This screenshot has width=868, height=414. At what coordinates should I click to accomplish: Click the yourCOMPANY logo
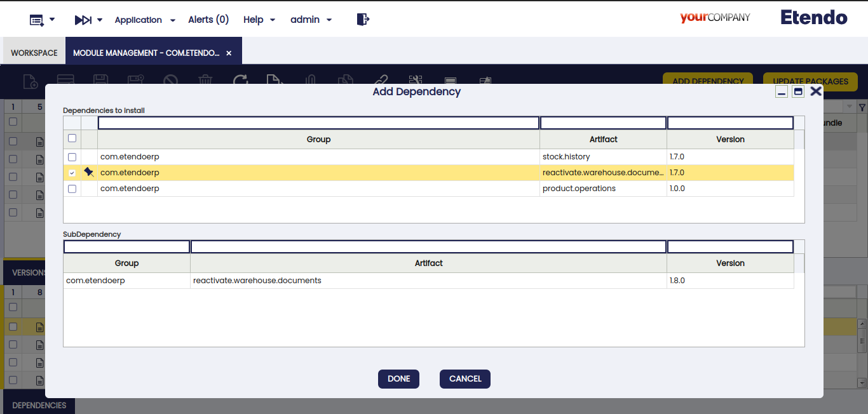pos(715,18)
